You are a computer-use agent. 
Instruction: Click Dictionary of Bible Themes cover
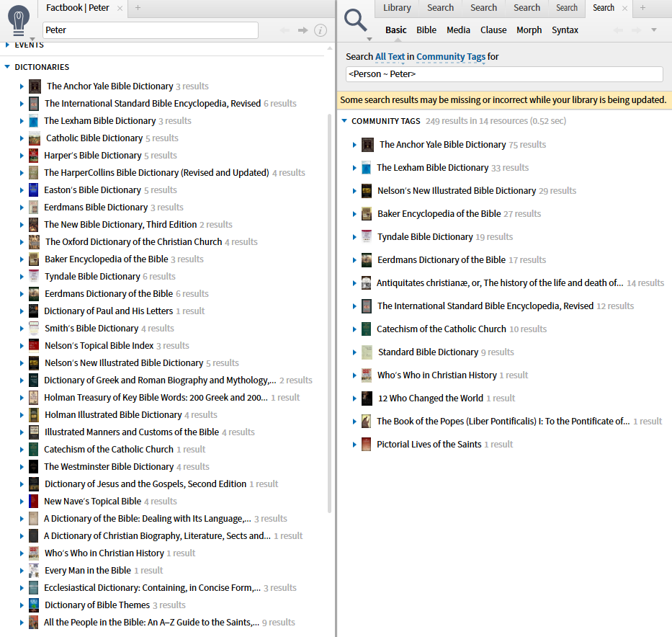pyautogui.click(x=34, y=605)
